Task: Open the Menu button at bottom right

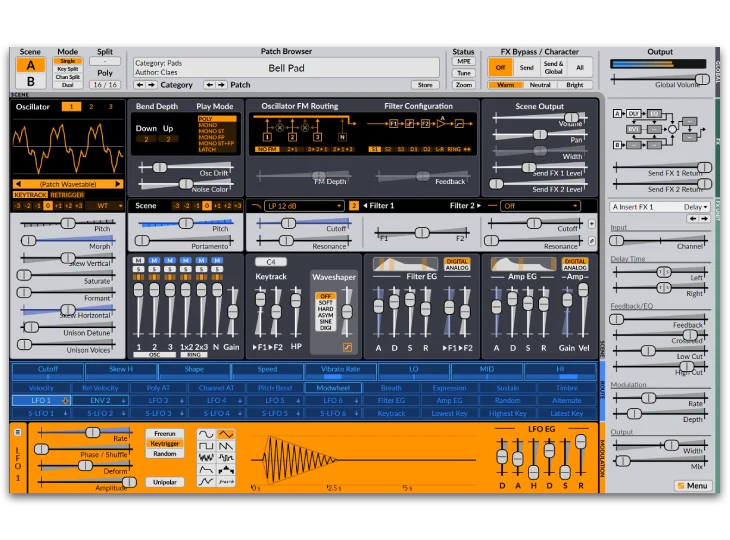Action: click(692, 486)
